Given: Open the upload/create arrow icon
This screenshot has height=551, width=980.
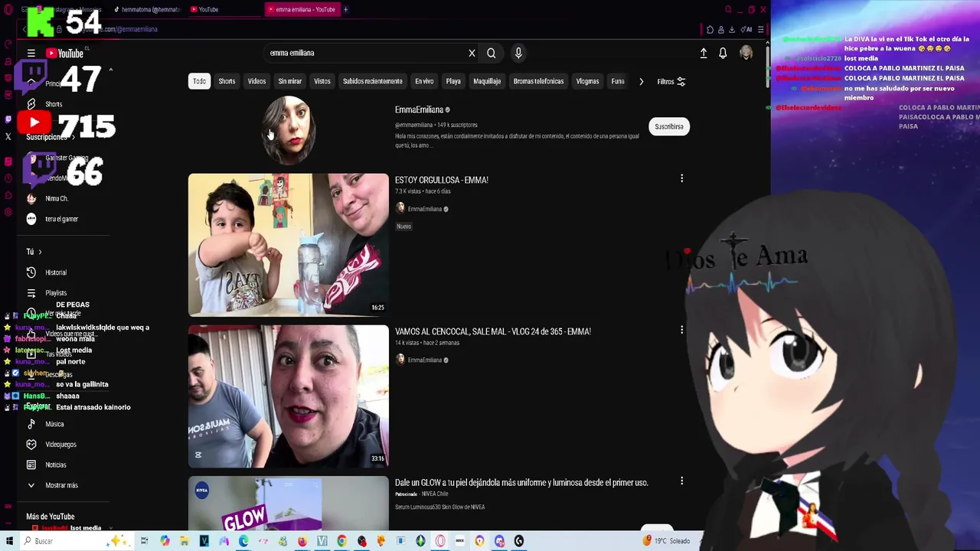Looking at the screenshot, I should (704, 53).
